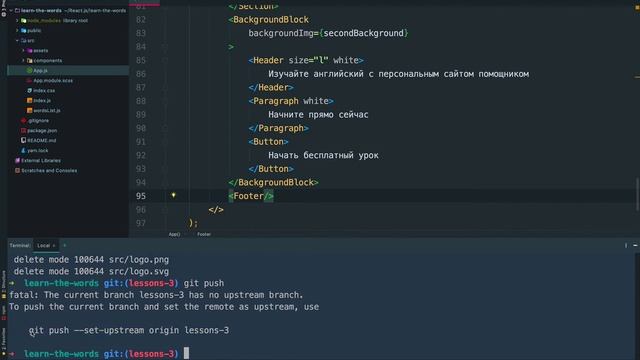Screen dimensions: 640x360
Task: Click 'src/logo.png' in terminal output
Action: click(139, 260)
